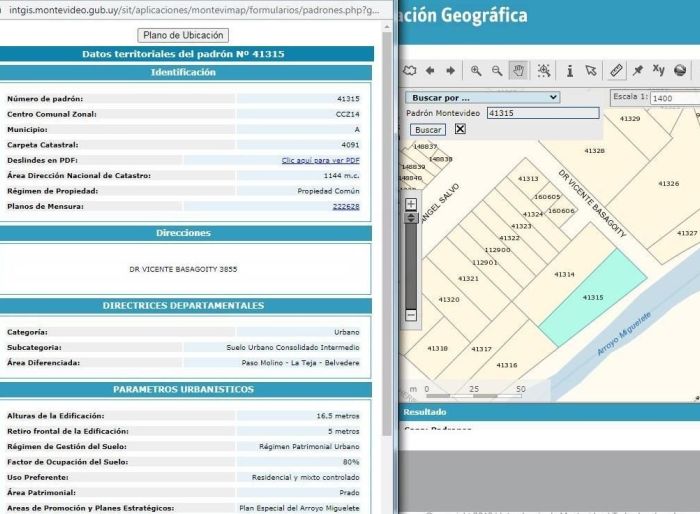Screen dimensions: 700x514
Task: Click highlighted parcel 41315 on map
Action: 593,297
